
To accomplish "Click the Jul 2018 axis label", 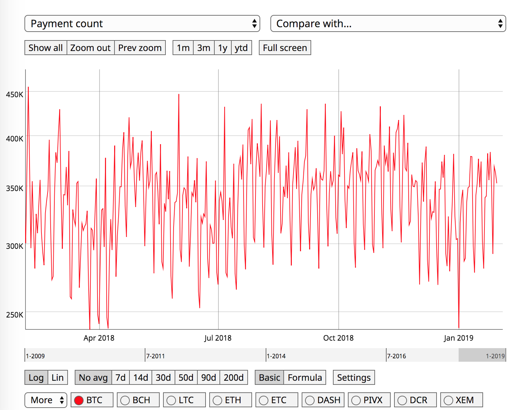I will pyautogui.click(x=218, y=338).
